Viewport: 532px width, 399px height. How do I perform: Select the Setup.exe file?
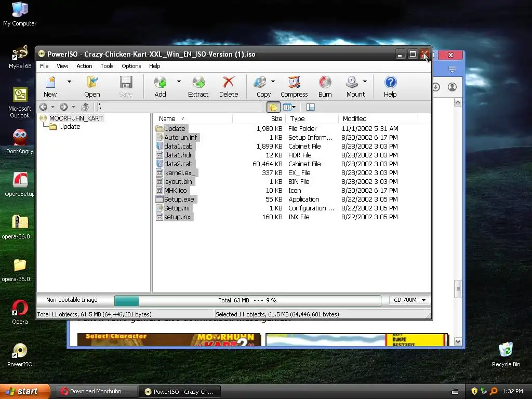[x=179, y=199]
